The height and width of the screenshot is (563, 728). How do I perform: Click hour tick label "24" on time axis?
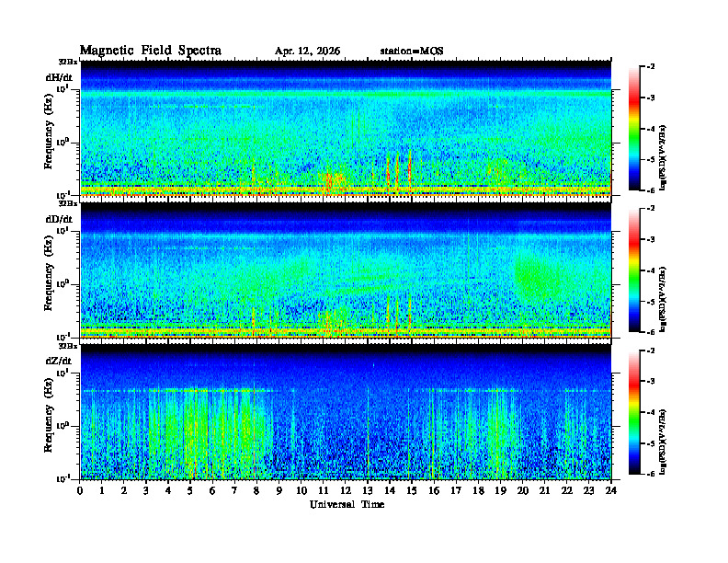pos(611,490)
